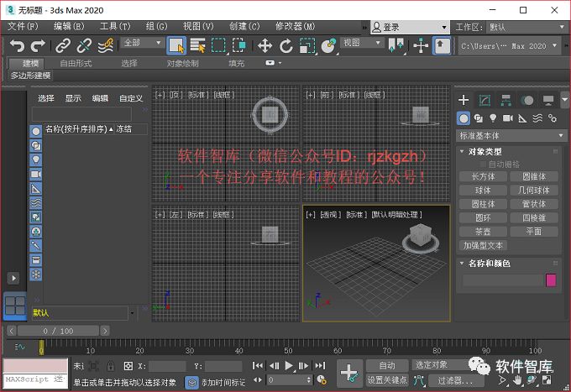
Task: Select Geometry category in Create panel
Action: click(x=464, y=118)
